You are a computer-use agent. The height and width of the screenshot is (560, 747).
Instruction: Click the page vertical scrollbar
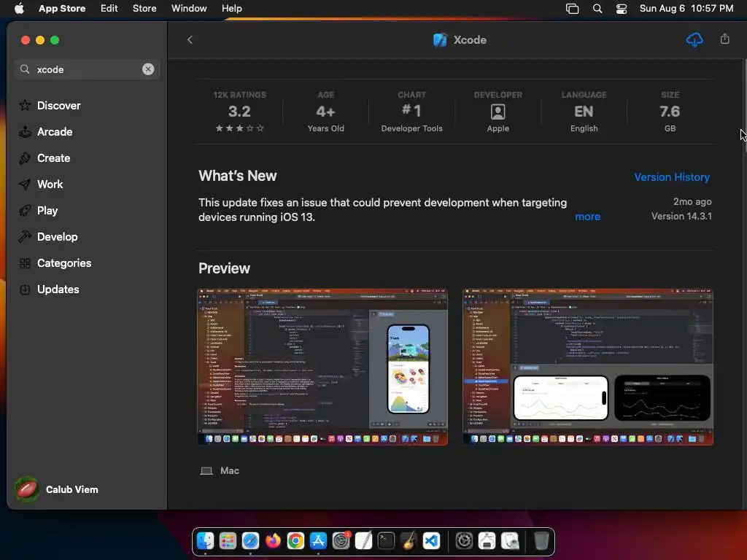point(745,105)
